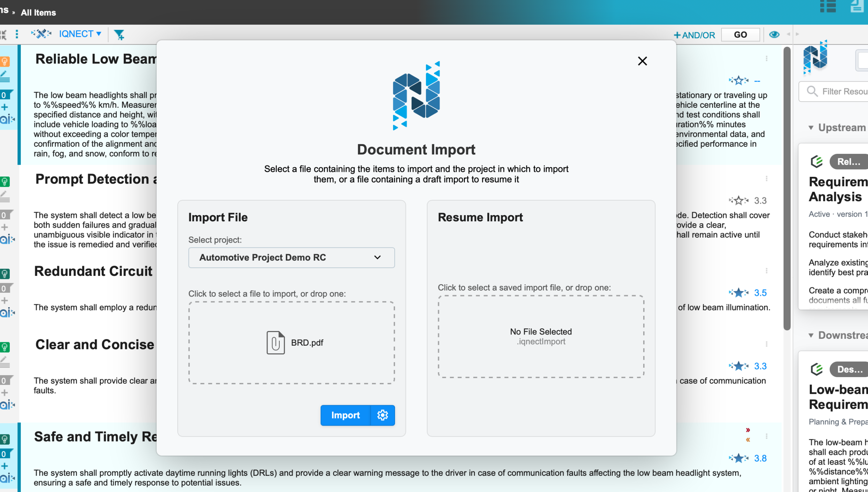Collapse the Downstream section

coord(811,335)
